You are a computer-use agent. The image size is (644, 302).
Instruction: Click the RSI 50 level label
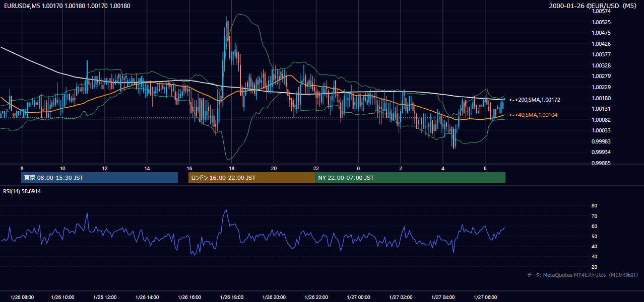594,236
